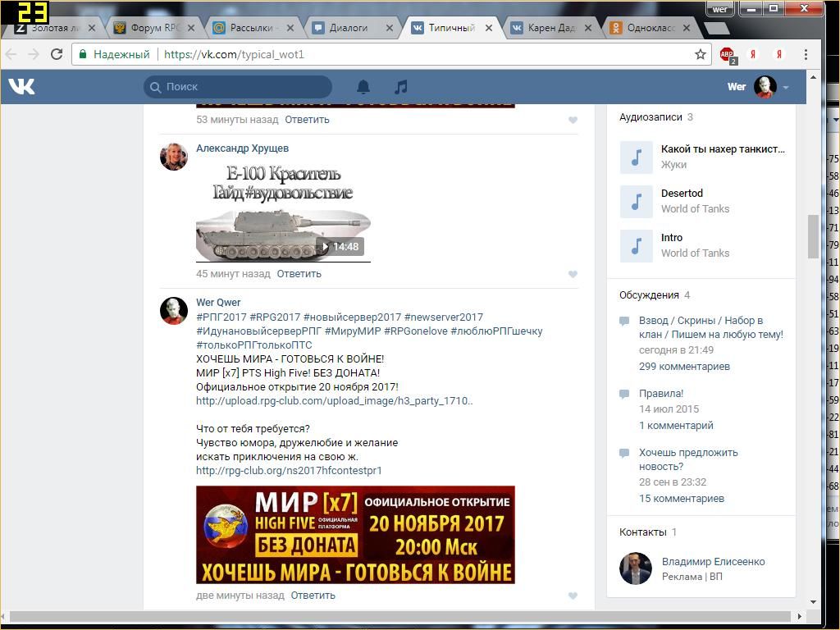Bookmark page with star icon

701,54
